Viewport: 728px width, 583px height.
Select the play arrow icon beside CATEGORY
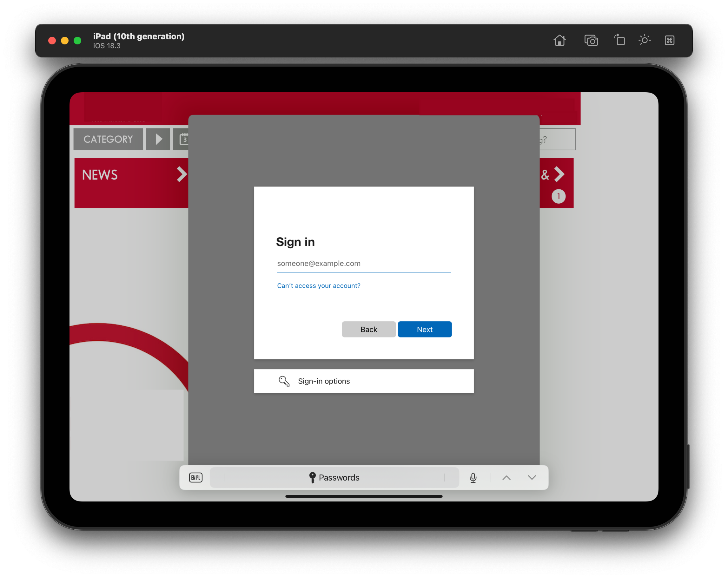[x=158, y=139]
